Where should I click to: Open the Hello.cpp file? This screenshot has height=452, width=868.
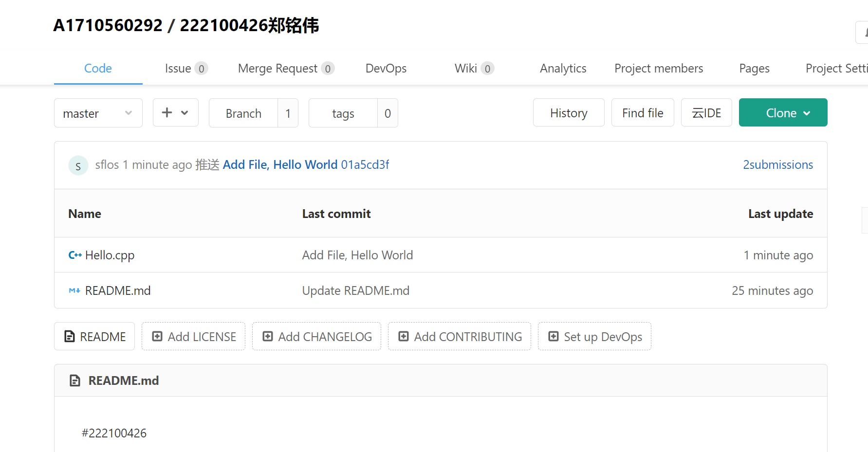pyautogui.click(x=110, y=255)
